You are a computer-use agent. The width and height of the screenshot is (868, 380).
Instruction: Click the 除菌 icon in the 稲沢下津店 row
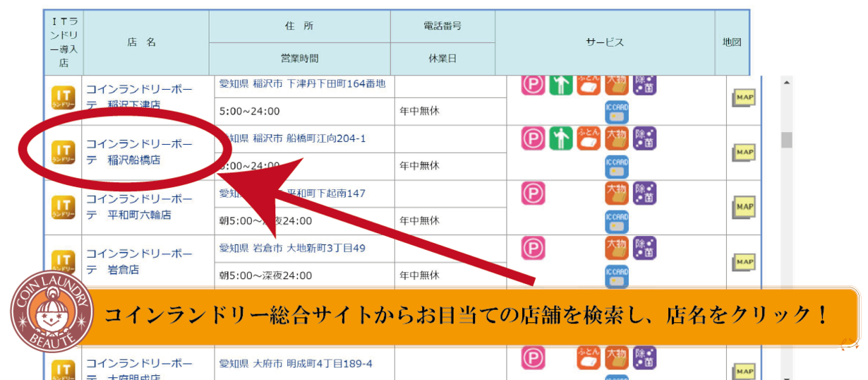(x=644, y=84)
